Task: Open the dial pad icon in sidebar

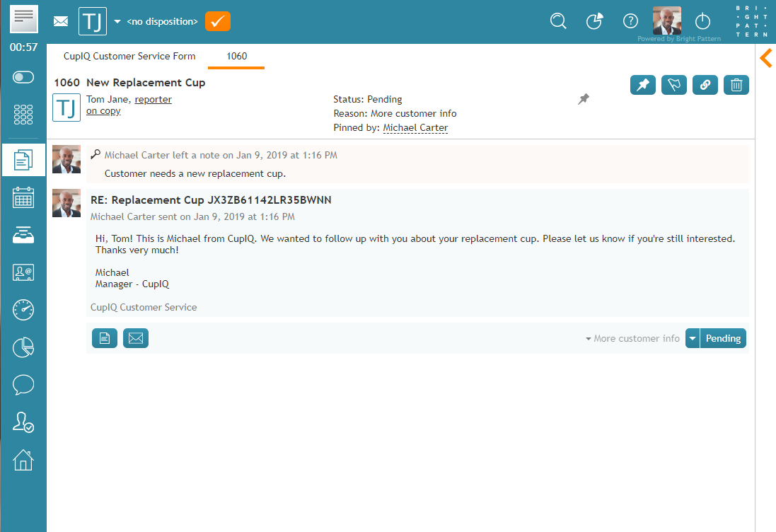Action: (23, 115)
